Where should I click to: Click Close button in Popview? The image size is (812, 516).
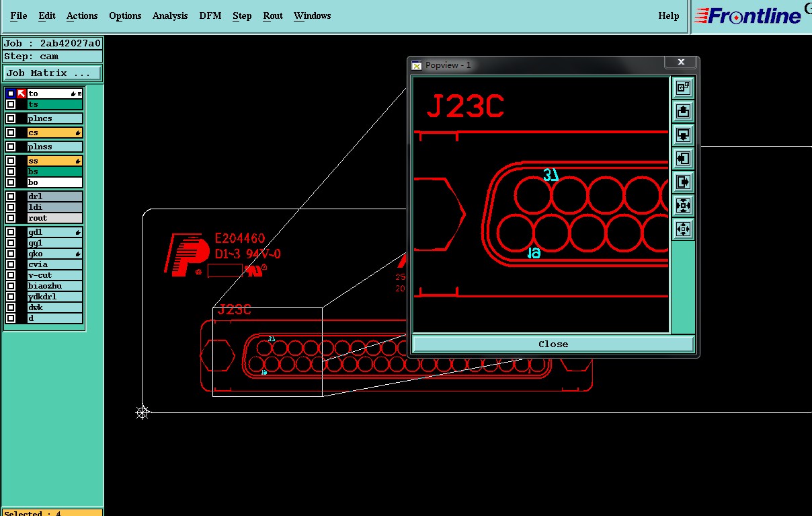click(553, 344)
